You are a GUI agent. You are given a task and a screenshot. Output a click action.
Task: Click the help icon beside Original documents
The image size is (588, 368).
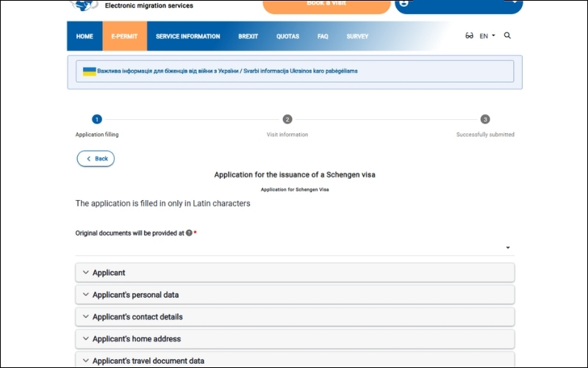click(x=189, y=233)
